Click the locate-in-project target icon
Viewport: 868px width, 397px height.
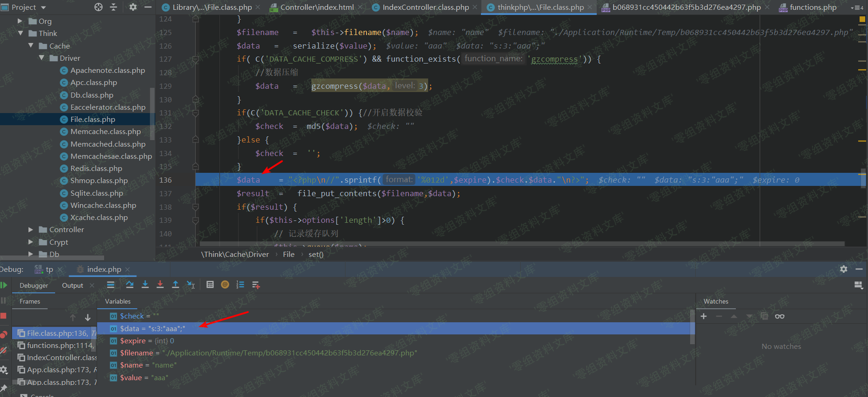point(99,7)
